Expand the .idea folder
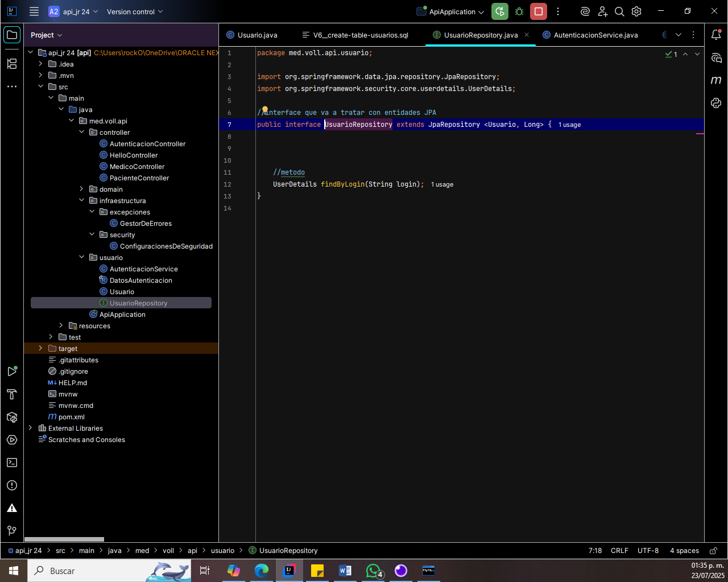Image resolution: width=728 pixels, height=582 pixels. 40,64
